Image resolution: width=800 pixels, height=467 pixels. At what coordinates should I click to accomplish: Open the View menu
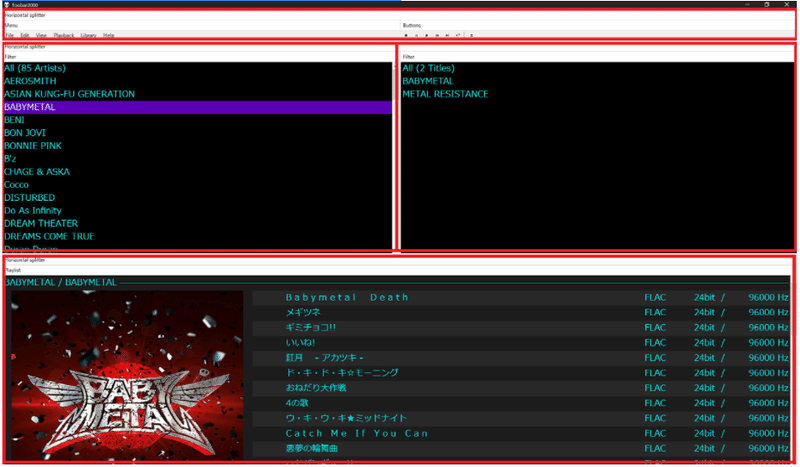point(41,35)
